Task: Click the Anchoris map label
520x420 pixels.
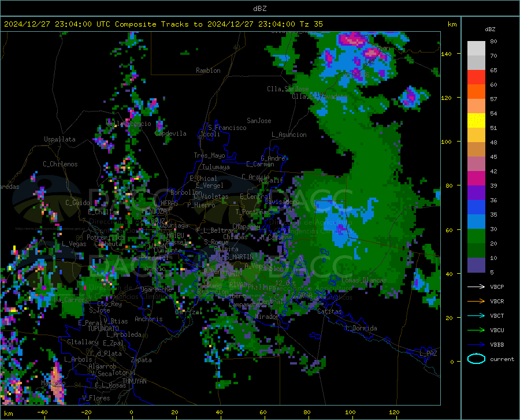Action: [x=148, y=319]
